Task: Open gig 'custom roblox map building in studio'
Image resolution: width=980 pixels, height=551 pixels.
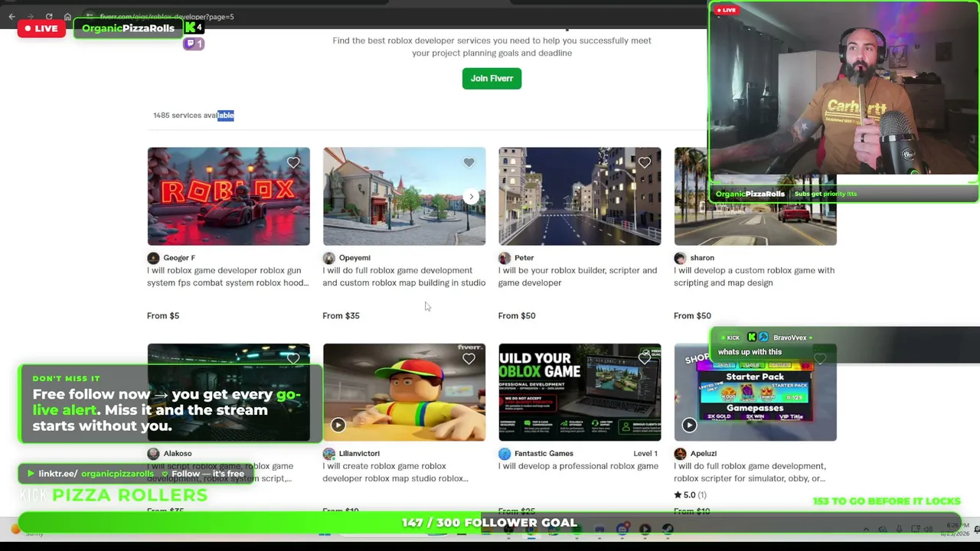Action: [x=404, y=276]
